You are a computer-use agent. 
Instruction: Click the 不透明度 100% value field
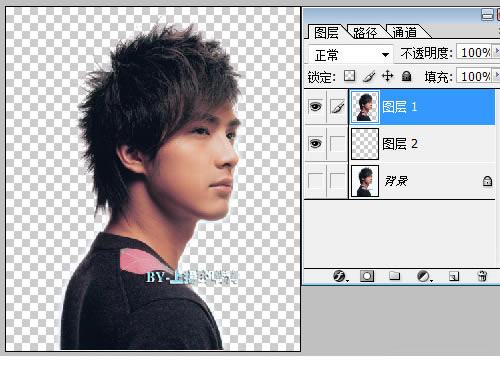pos(475,52)
